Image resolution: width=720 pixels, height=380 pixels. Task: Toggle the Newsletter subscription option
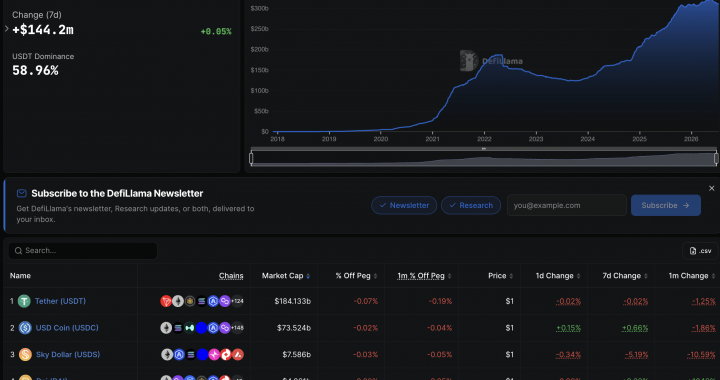pyautogui.click(x=404, y=205)
